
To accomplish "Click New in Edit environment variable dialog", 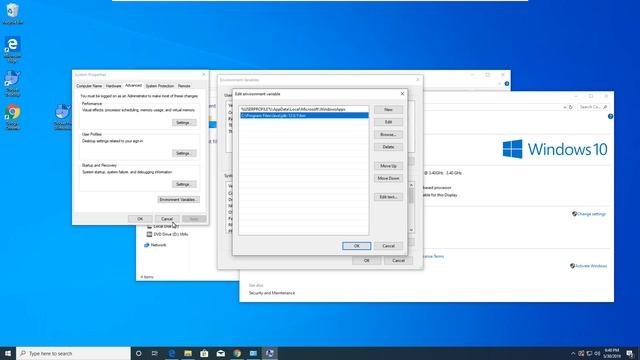I will (388, 110).
